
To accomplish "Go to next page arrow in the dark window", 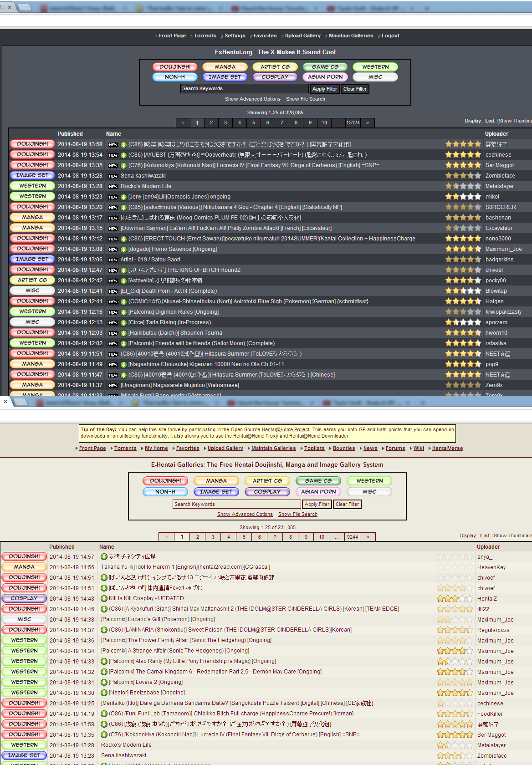I will point(368,122).
